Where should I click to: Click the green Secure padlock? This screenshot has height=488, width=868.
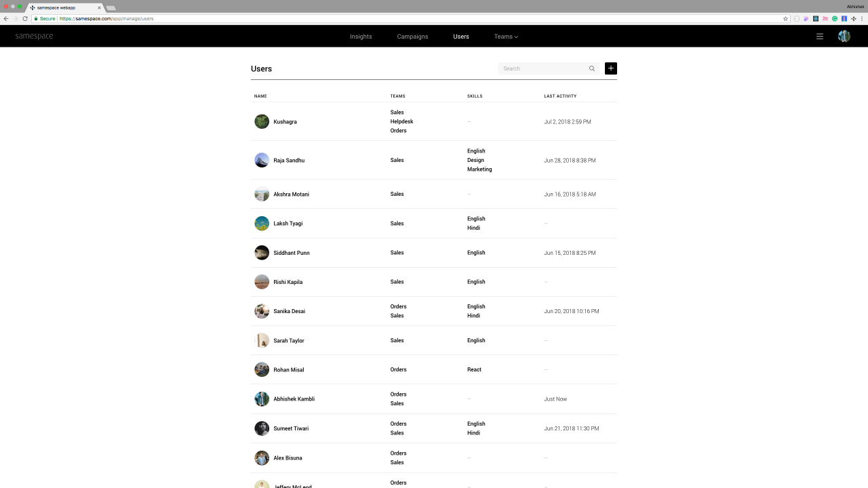point(36,18)
